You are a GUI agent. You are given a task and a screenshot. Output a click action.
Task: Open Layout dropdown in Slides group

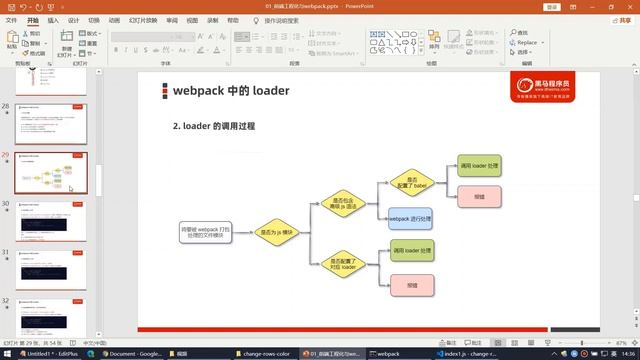coord(90,33)
